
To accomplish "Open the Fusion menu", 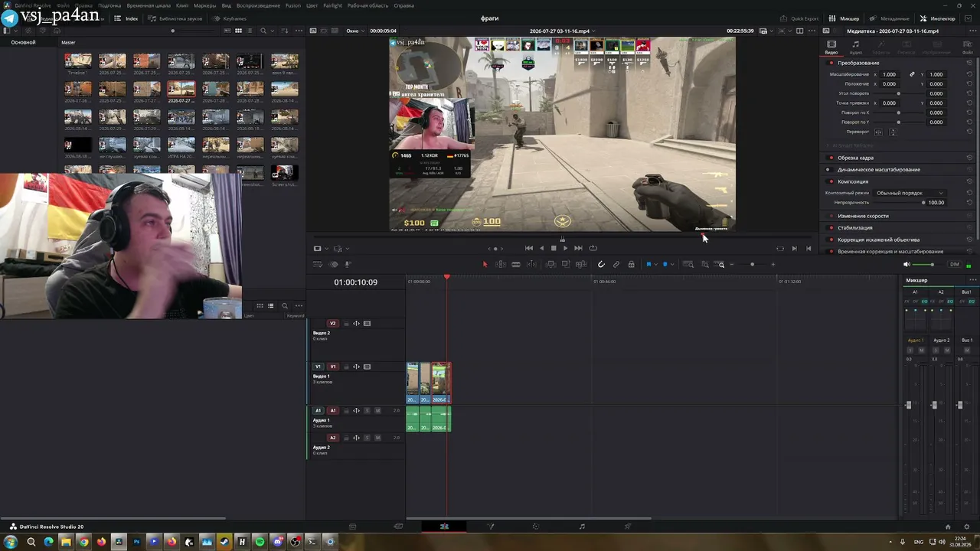I will pyautogui.click(x=292, y=5).
